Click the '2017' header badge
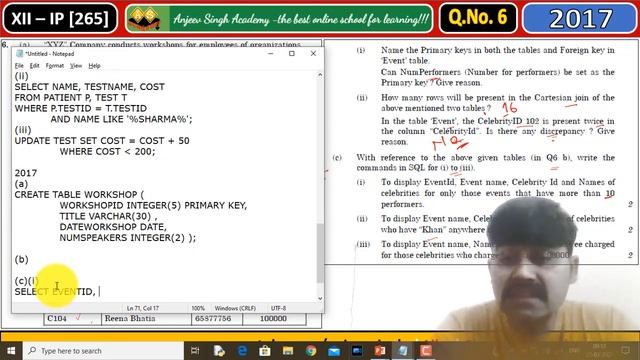Viewport: 640px width, 360px height. coord(580,19)
